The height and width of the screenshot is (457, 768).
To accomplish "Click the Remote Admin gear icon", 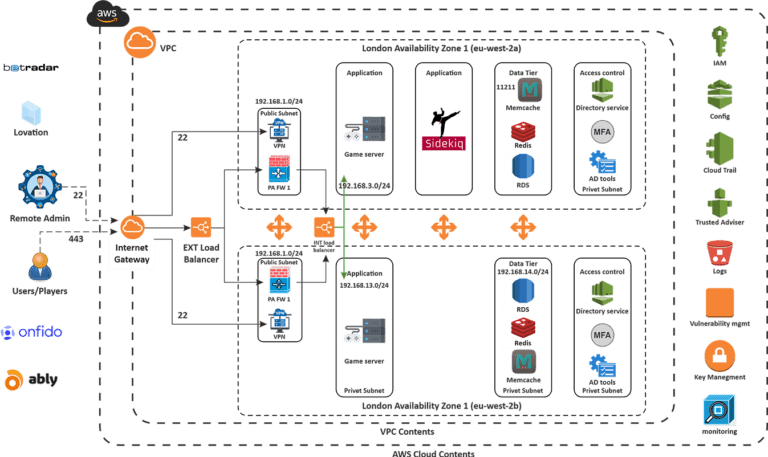I will [40, 187].
